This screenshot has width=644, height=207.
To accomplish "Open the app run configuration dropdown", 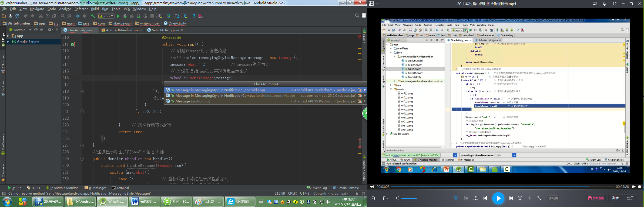I will (106, 16).
